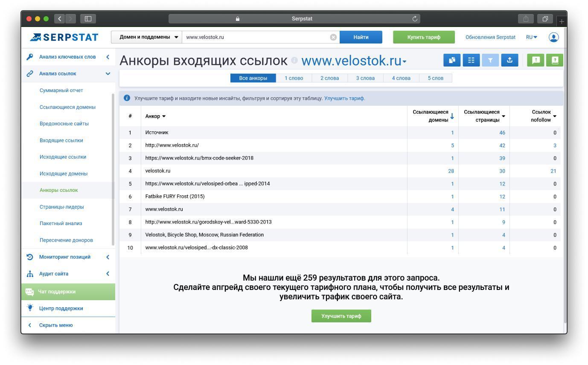588x365 pixels.
Task: Click the Найти search button
Action: point(361,37)
